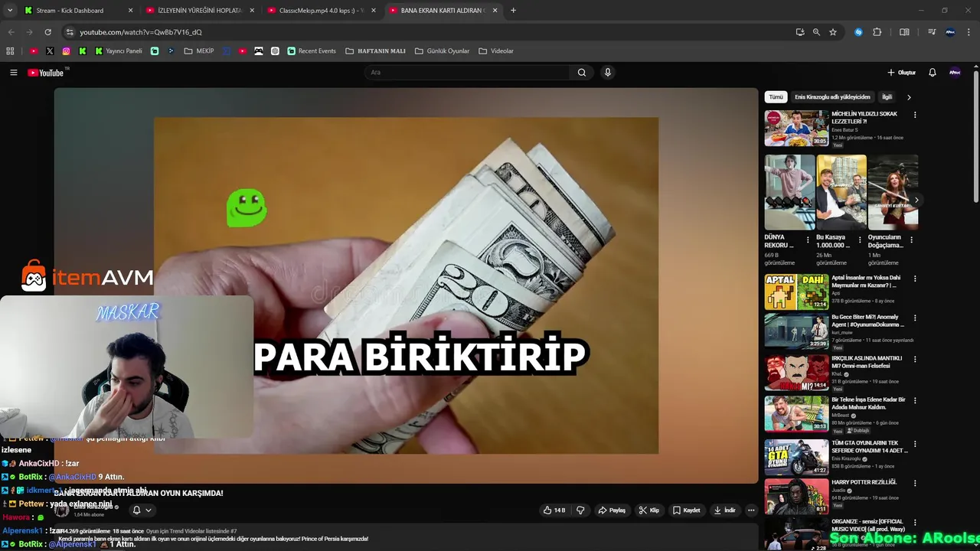Image resolution: width=980 pixels, height=551 pixels.
Task: Click the Paylaş share button
Action: click(612, 510)
